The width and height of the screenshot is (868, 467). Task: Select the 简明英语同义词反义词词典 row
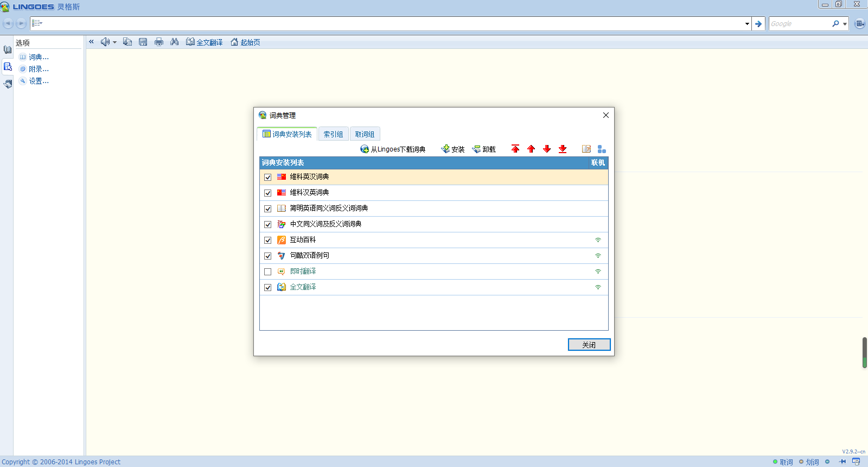click(x=434, y=209)
